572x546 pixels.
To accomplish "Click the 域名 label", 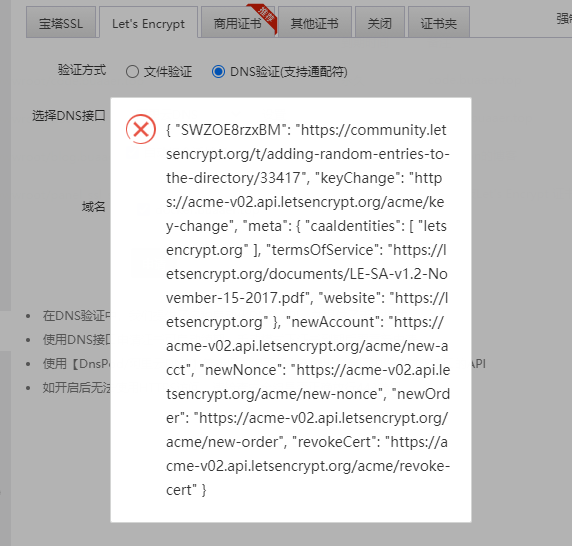I will pyautogui.click(x=94, y=207).
